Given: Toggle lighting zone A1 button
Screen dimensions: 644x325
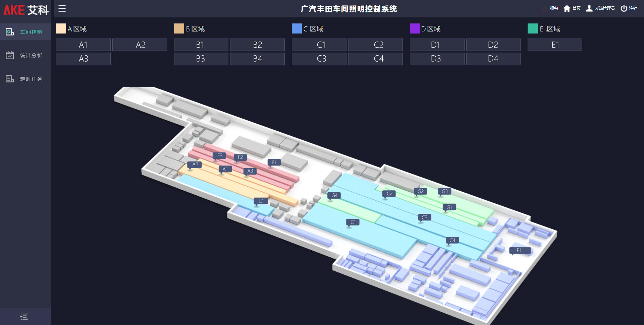Looking at the screenshot, I should (83, 45).
